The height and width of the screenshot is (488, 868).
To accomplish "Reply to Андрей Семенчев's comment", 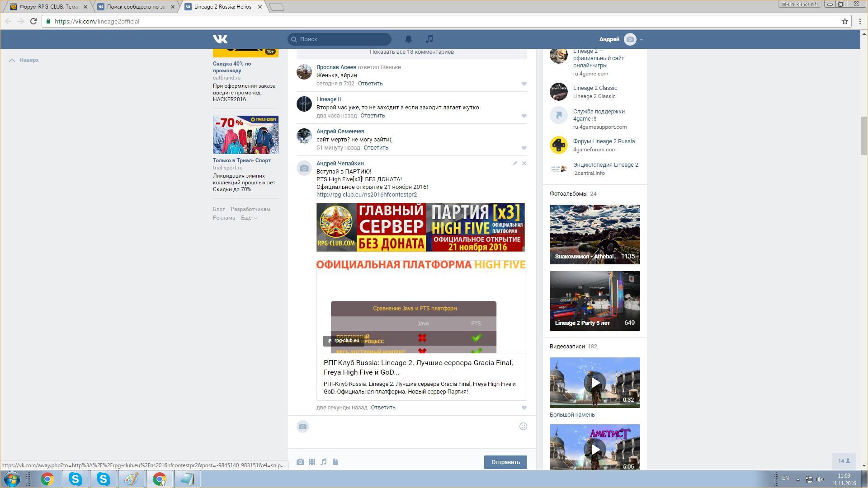I will tap(376, 148).
